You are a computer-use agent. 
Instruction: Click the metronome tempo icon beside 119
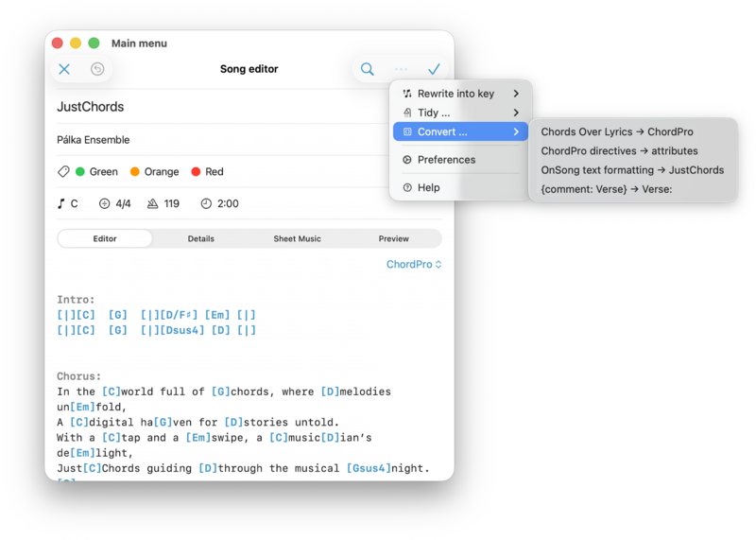152,203
